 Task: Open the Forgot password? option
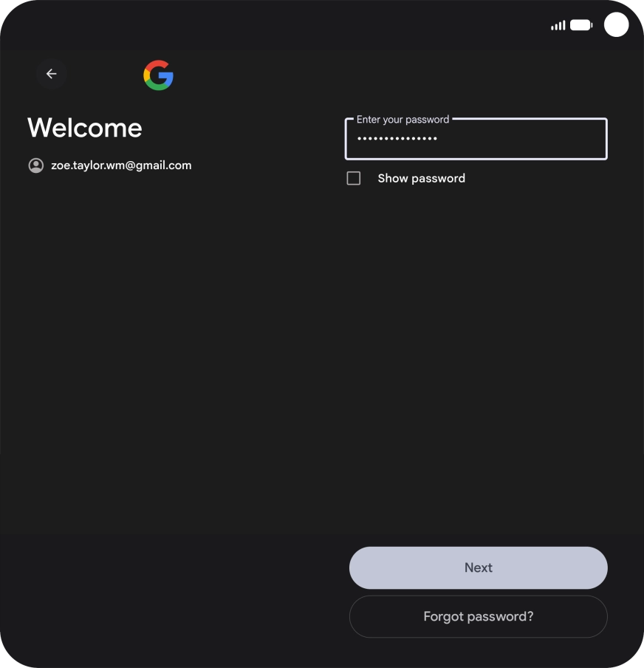pyautogui.click(x=479, y=616)
